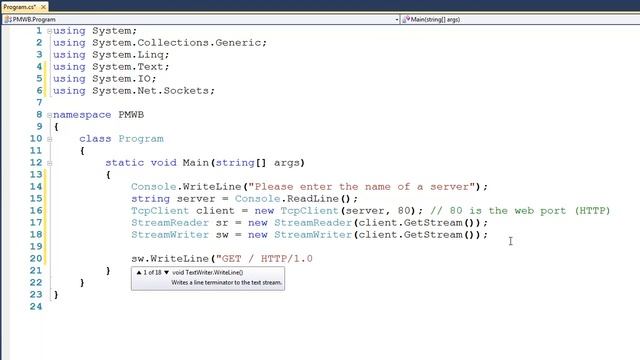
Task: Click on 'using System.Collections.Generic;' line
Action: pyautogui.click(x=160, y=43)
